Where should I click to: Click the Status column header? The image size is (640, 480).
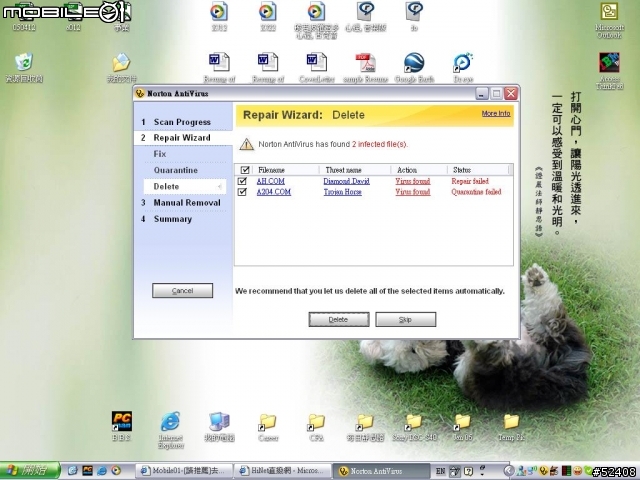coord(478,170)
